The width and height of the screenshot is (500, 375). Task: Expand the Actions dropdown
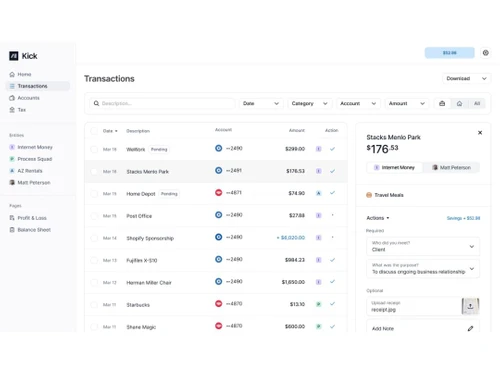(378, 218)
